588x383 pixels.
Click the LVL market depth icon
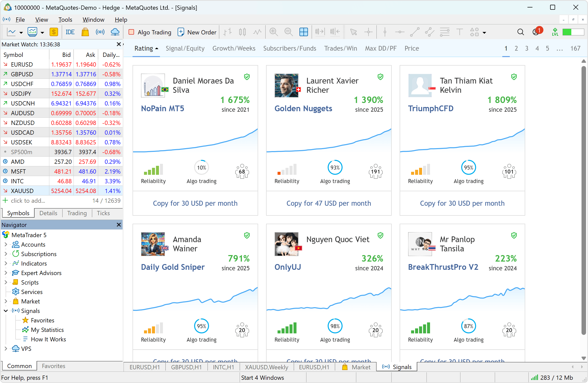(x=555, y=32)
